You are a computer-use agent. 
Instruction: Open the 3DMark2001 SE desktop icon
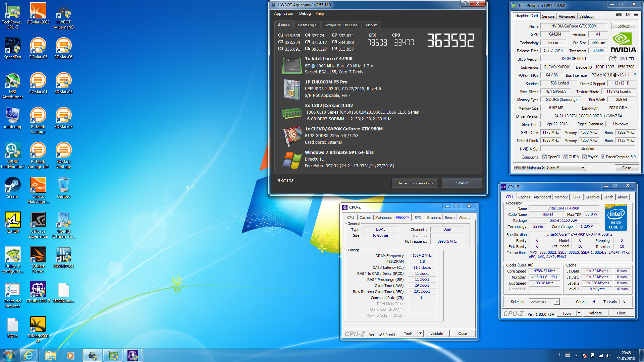tap(38, 329)
